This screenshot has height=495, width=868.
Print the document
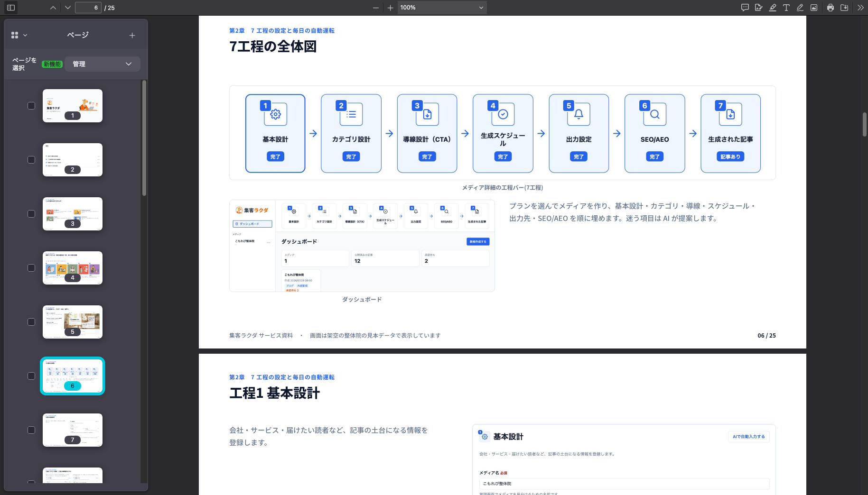831,8
